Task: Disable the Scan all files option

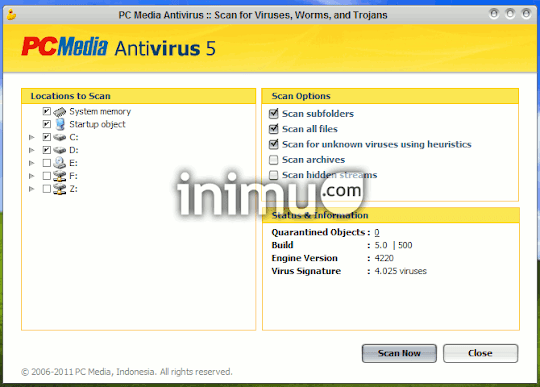Action: (x=273, y=129)
